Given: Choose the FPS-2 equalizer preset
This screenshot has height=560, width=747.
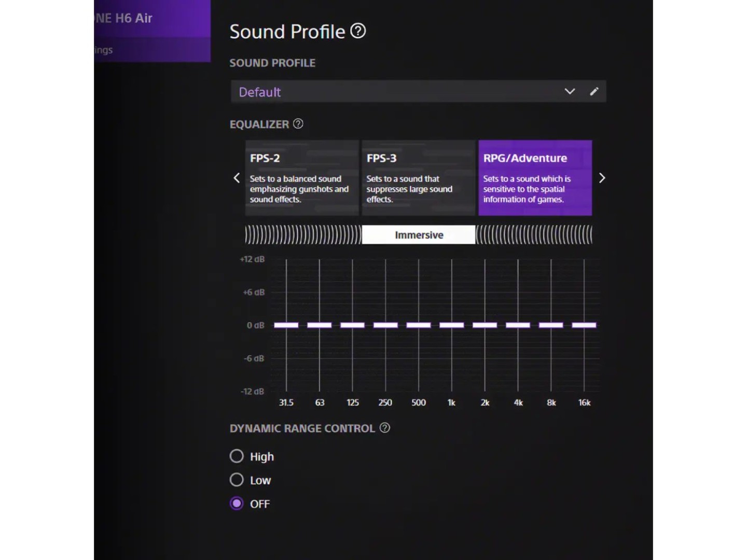Looking at the screenshot, I should coord(302,178).
